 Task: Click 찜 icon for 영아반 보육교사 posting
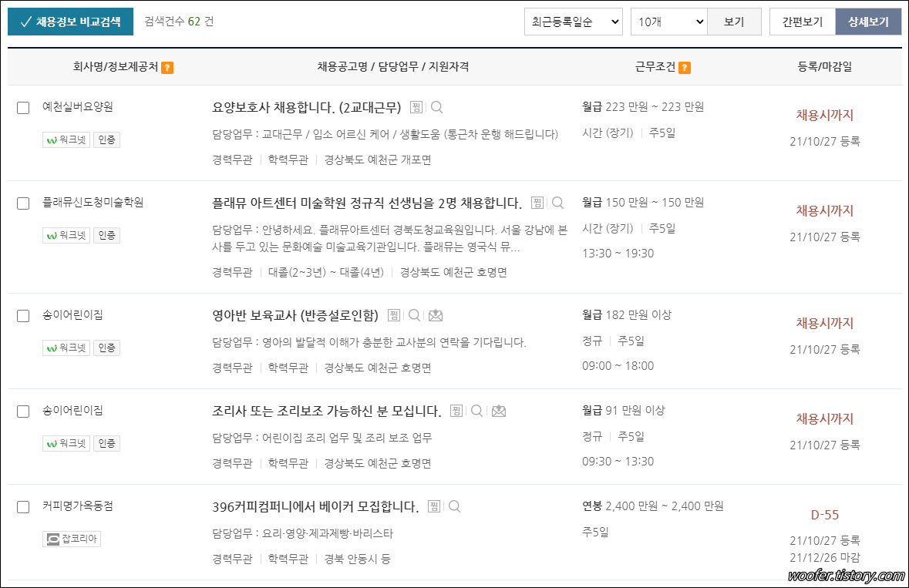coord(394,315)
